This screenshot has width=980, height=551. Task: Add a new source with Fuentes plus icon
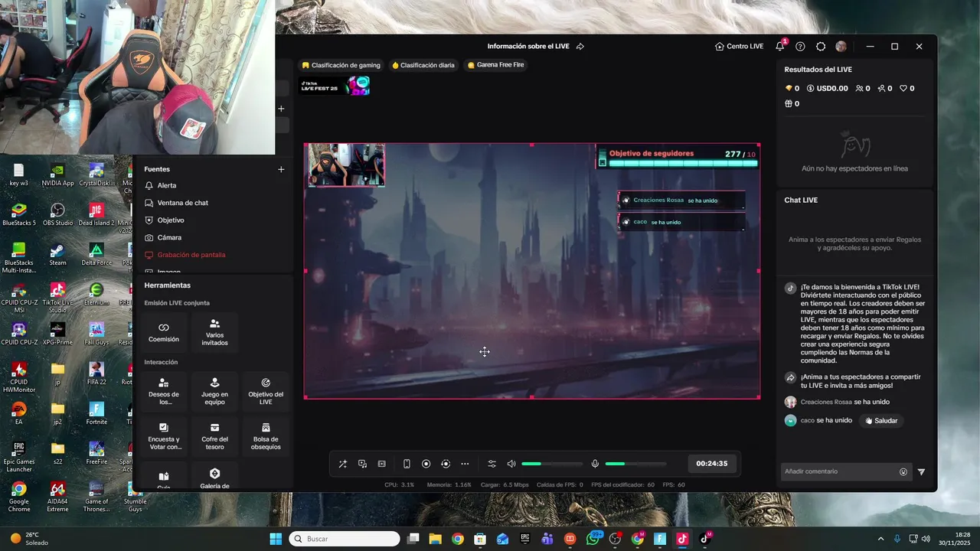tap(281, 169)
